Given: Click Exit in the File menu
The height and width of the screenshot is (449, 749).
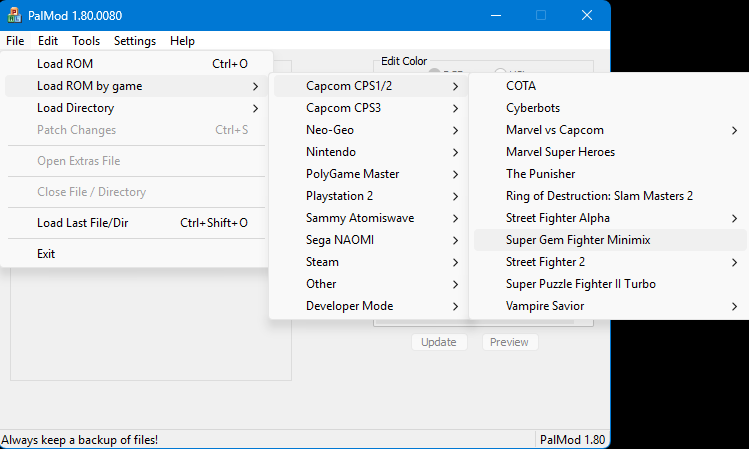Looking at the screenshot, I should click(x=46, y=254).
